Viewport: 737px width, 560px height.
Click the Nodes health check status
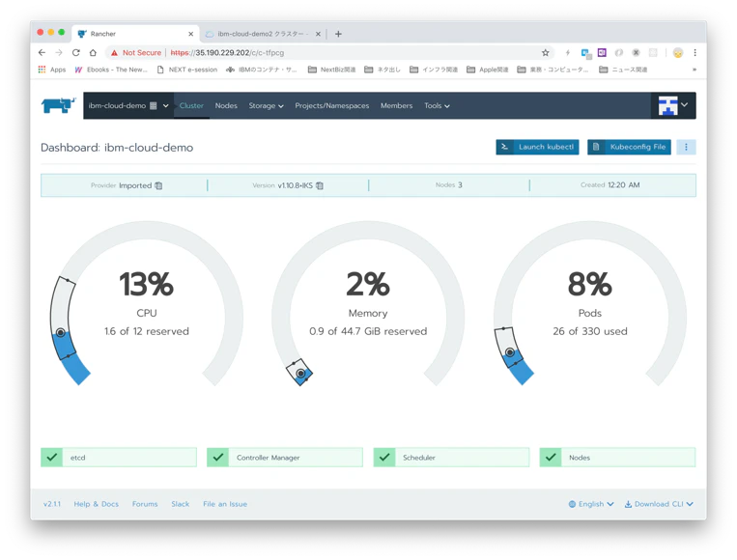[551, 457]
